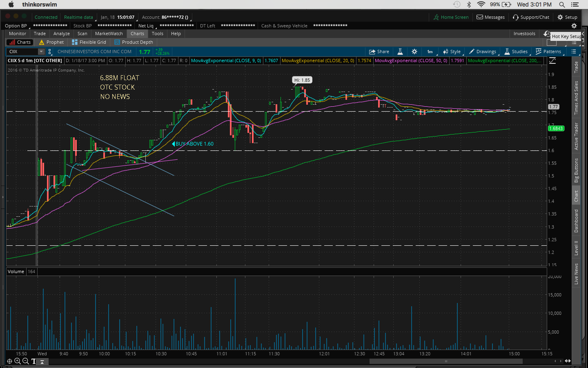588x368 pixels.
Task: Open the Flexible Grid subtab
Action: click(x=89, y=42)
